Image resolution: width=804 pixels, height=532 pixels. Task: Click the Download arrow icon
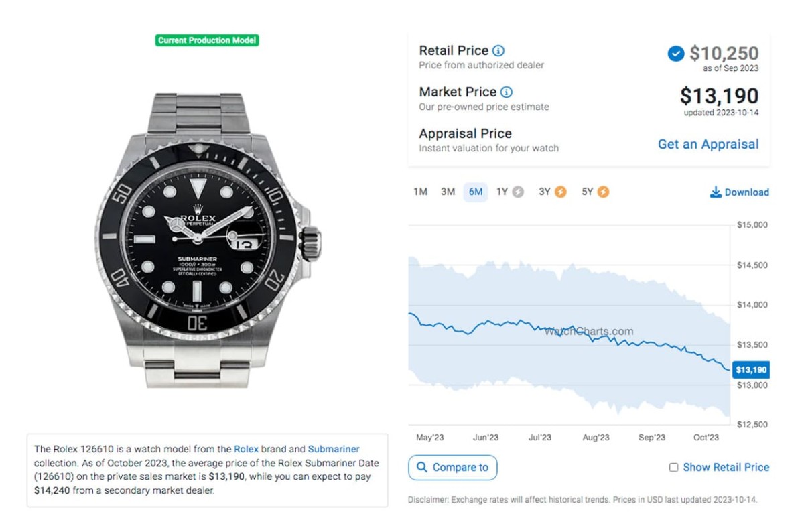pos(716,192)
